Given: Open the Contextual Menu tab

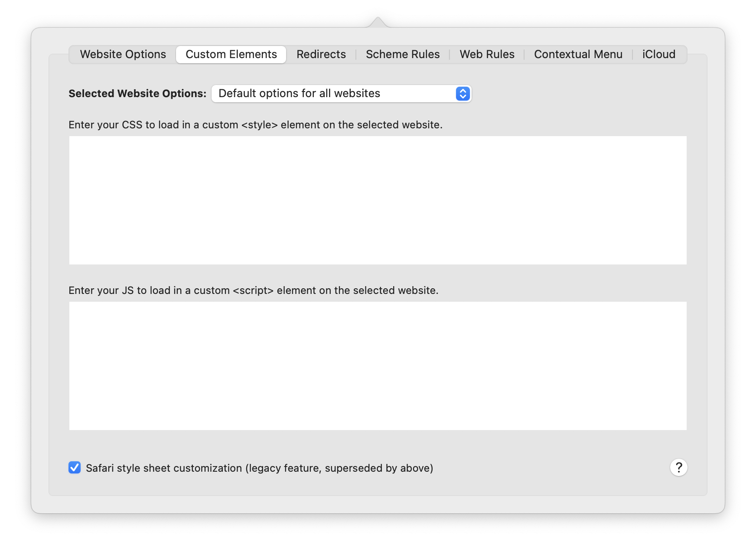Looking at the screenshot, I should (x=578, y=55).
